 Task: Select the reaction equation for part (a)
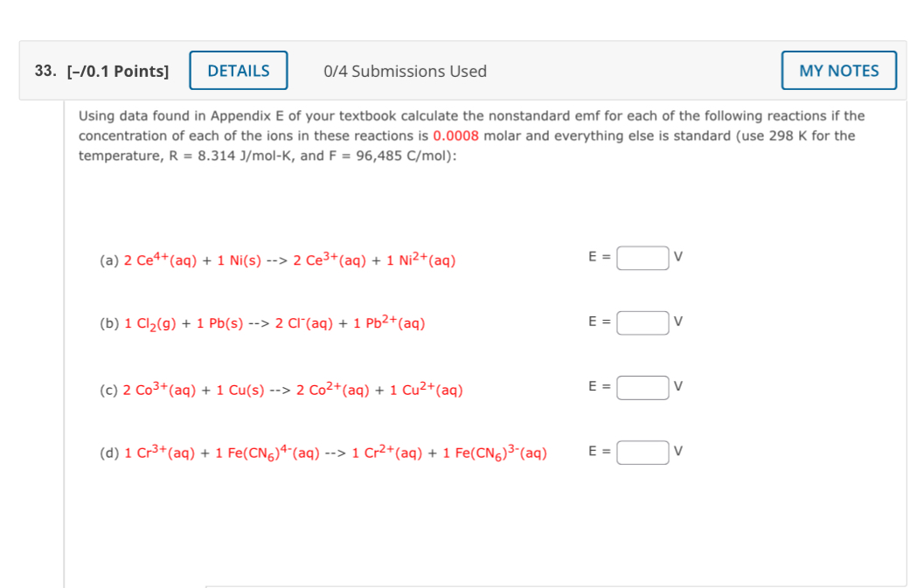tap(278, 258)
